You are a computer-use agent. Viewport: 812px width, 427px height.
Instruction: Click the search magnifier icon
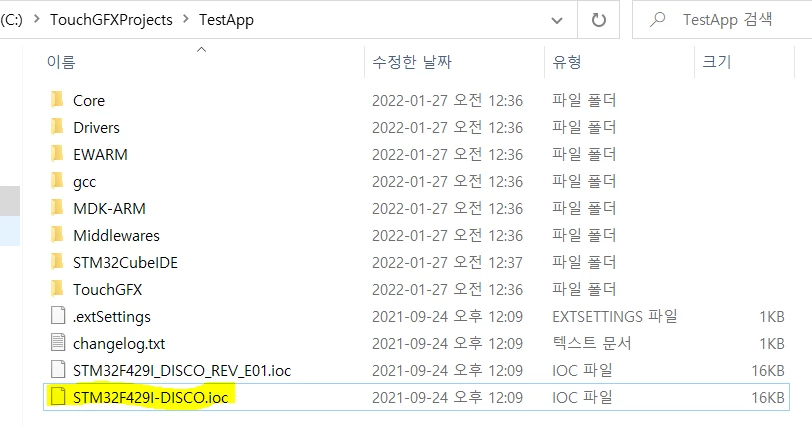pos(657,19)
